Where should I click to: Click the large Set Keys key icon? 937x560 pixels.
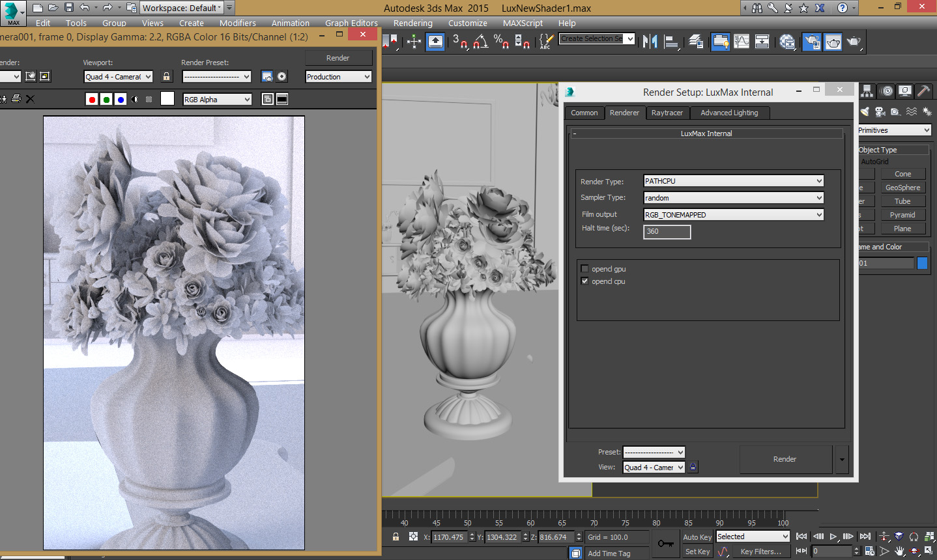665,544
